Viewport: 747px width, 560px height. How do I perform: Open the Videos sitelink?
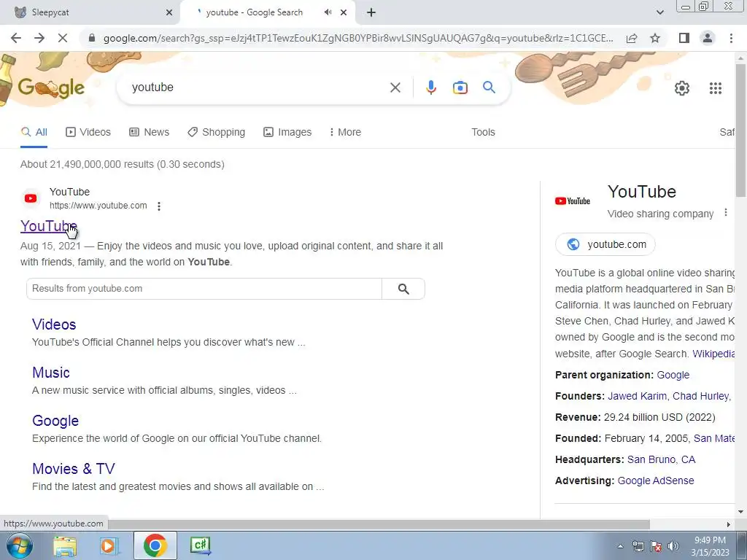(x=54, y=324)
